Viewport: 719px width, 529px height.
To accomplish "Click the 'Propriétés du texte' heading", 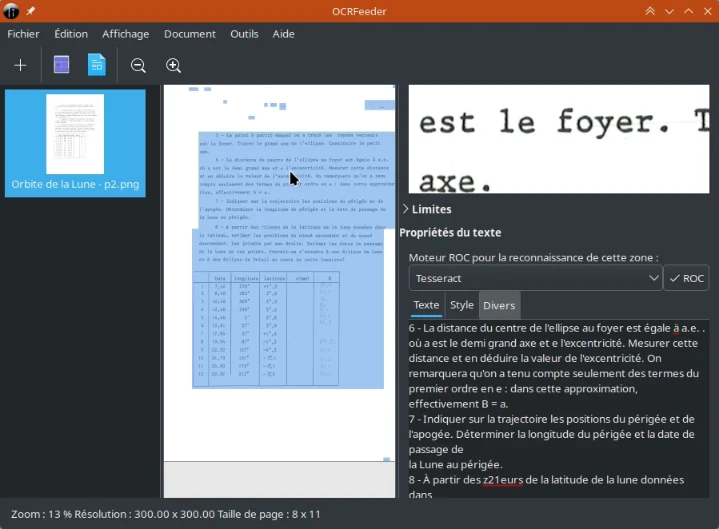I will coord(450,232).
